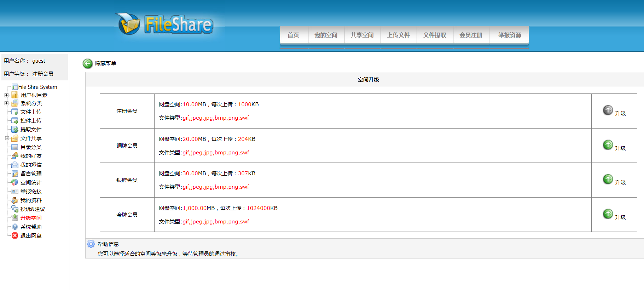Open 投诉&建议 from the sidebar tree
This screenshot has height=290, width=644.
click(33, 209)
